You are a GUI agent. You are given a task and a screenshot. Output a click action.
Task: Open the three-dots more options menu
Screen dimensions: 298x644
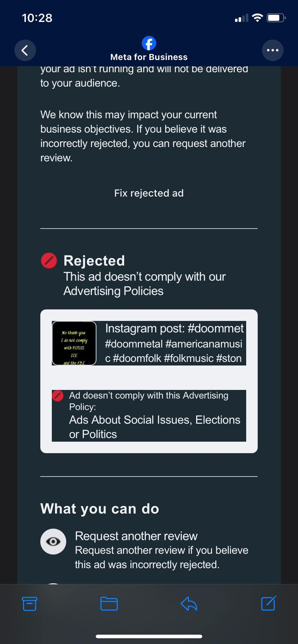[x=272, y=50]
